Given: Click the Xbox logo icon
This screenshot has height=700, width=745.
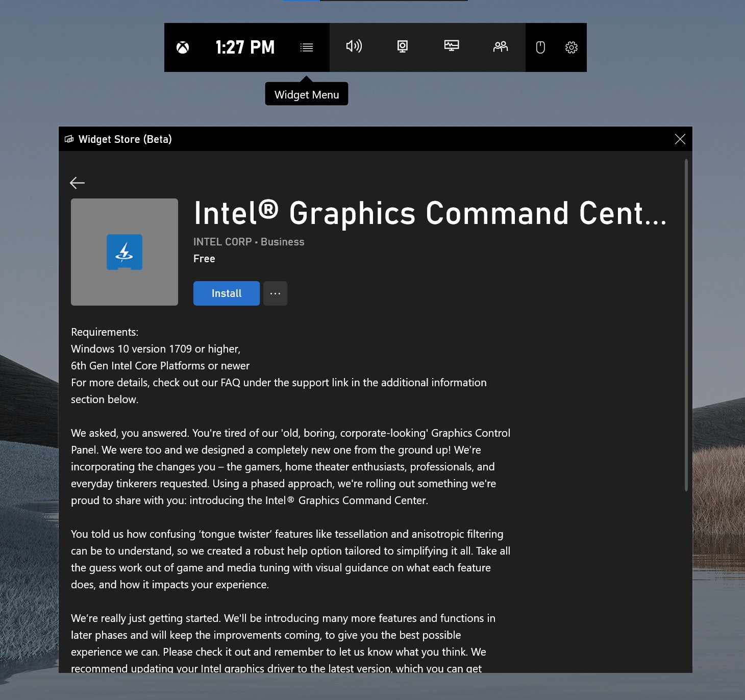Looking at the screenshot, I should coord(183,47).
